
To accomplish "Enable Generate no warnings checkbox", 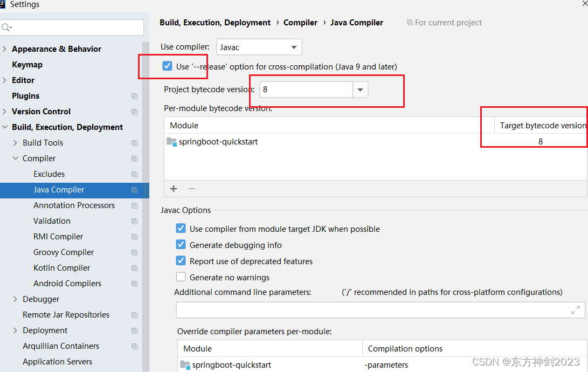I will coord(181,277).
